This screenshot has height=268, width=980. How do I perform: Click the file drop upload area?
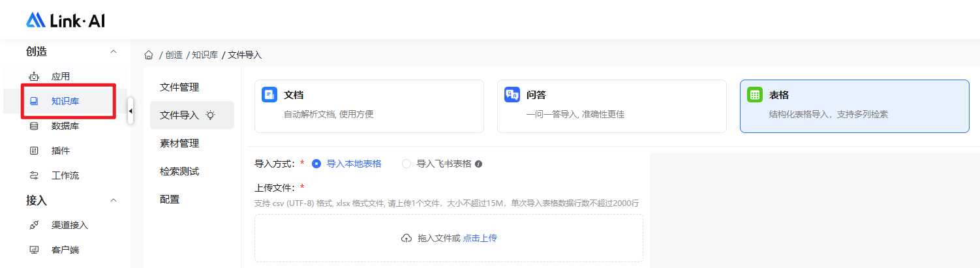449,239
